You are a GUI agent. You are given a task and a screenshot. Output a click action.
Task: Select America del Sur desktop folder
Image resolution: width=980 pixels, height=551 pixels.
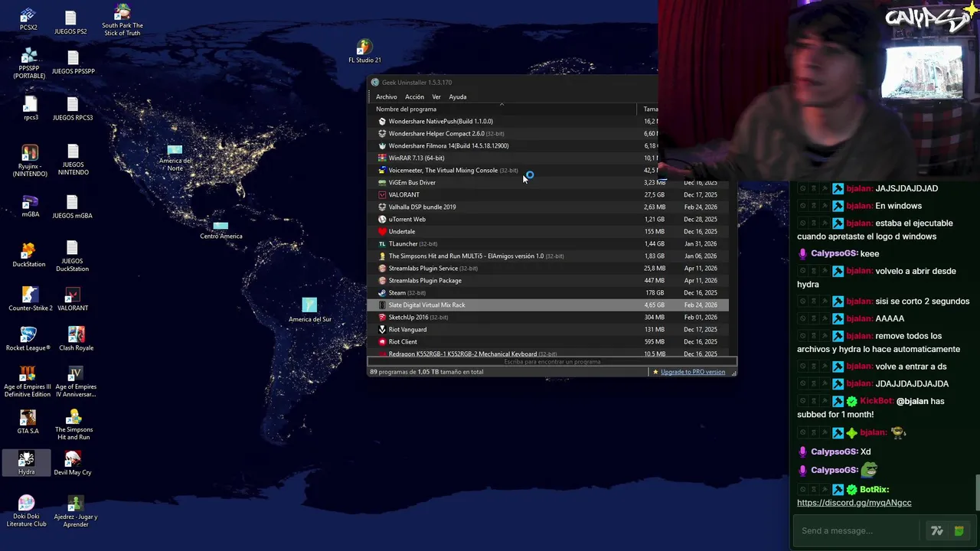point(310,310)
